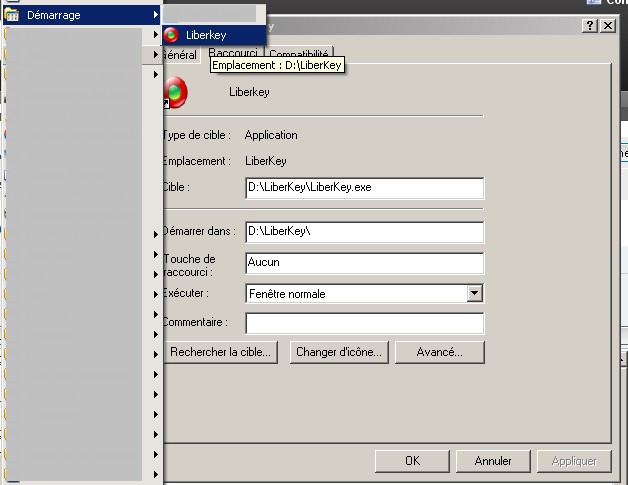Launch Liberkey from the Démarrage submenu
Image resolution: width=628 pixels, height=485 pixels.
pyautogui.click(x=214, y=35)
